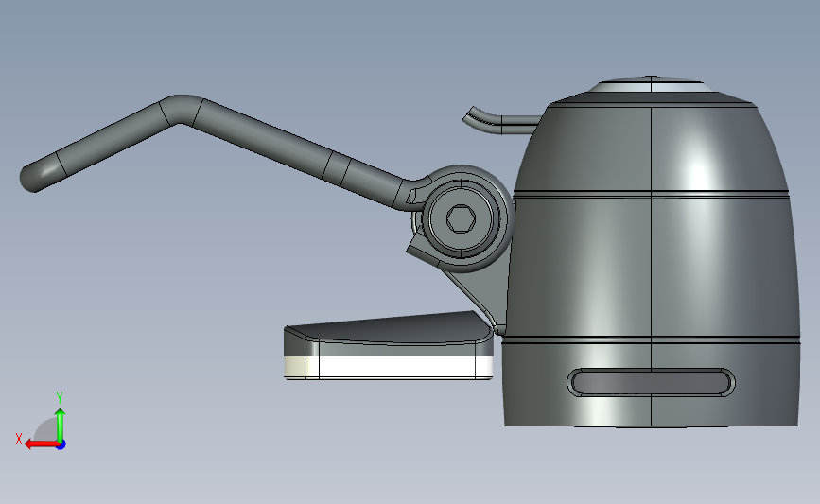Select the flat top cap of the dome

651,84
